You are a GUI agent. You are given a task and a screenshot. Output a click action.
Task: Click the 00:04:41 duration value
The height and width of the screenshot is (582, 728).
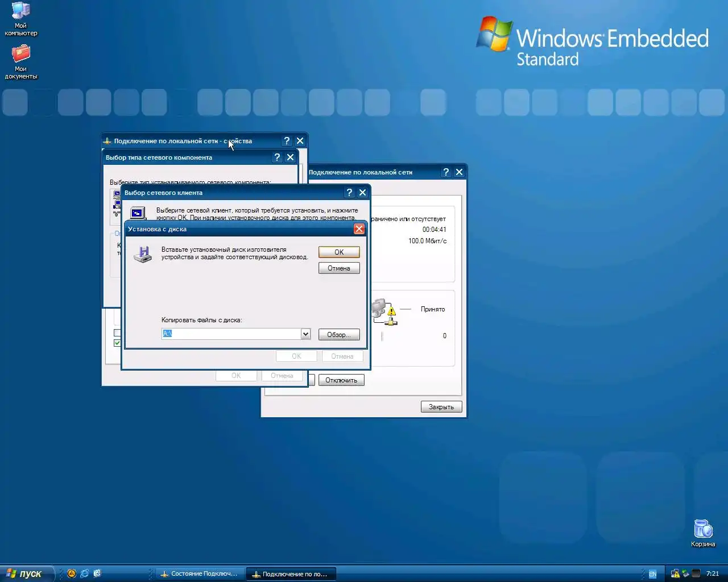(435, 230)
